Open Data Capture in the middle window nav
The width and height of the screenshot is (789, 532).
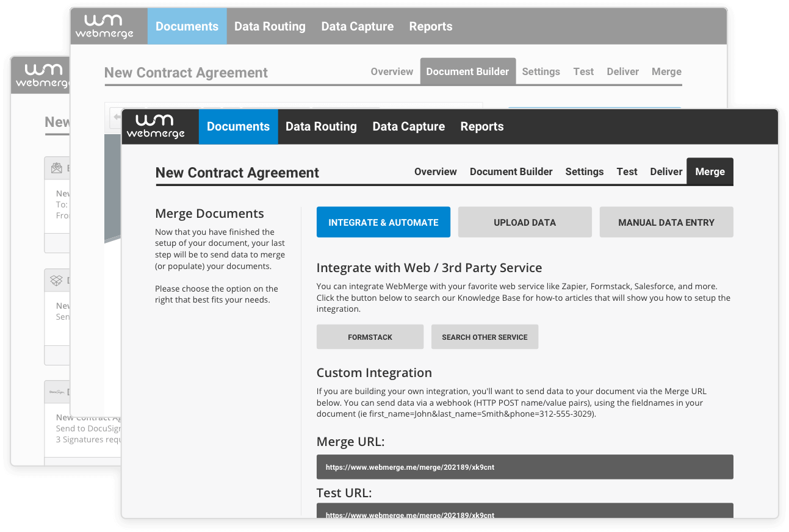tap(357, 26)
